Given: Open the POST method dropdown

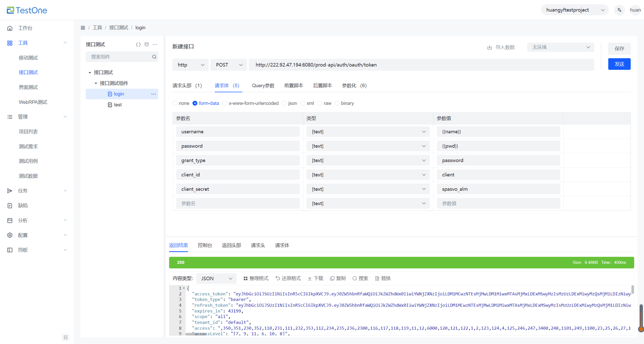Looking at the screenshot, I should click(x=229, y=65).
